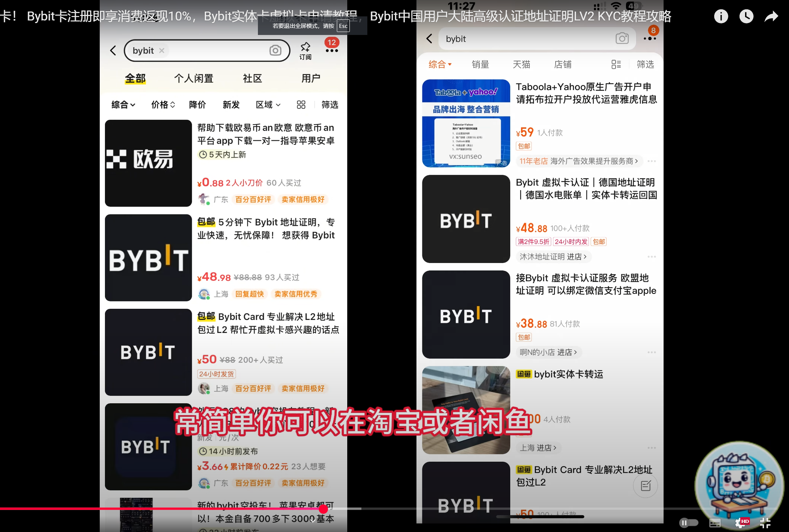Select the 店铺 tab
Screen dimensions: 789x532
point(563,65)
